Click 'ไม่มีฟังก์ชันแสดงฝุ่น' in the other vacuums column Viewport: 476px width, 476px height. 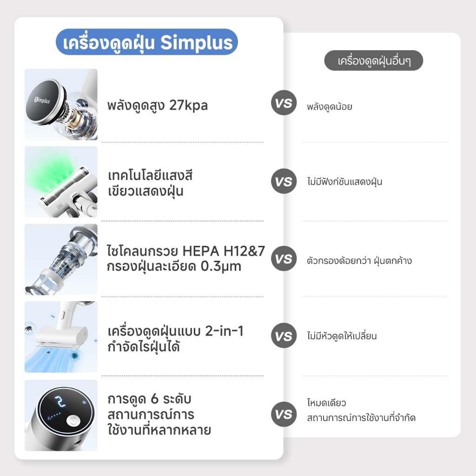tap(344, 182)
